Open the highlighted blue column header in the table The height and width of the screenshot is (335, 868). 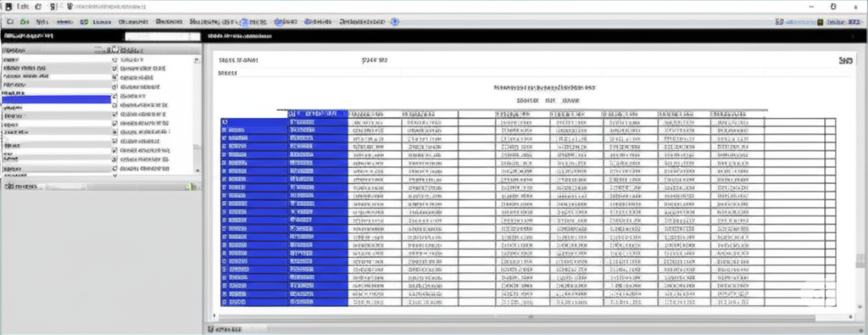coord(318,113)
